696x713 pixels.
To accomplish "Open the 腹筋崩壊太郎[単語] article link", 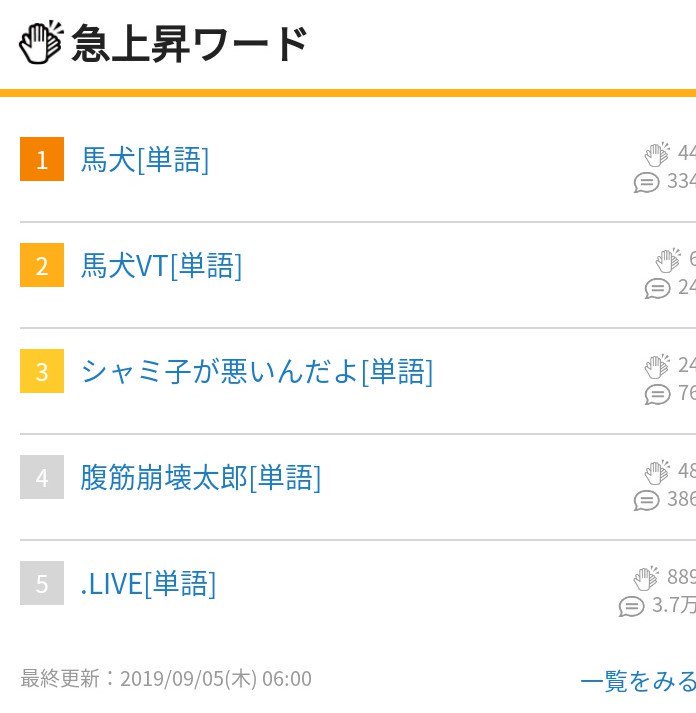I will pos(201,478).
